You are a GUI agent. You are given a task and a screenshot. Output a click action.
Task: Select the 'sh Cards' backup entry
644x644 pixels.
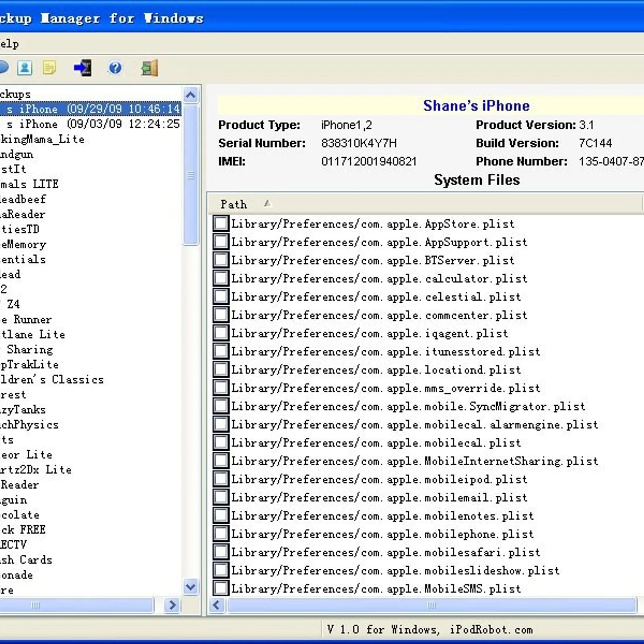click(x=26, y=559)
